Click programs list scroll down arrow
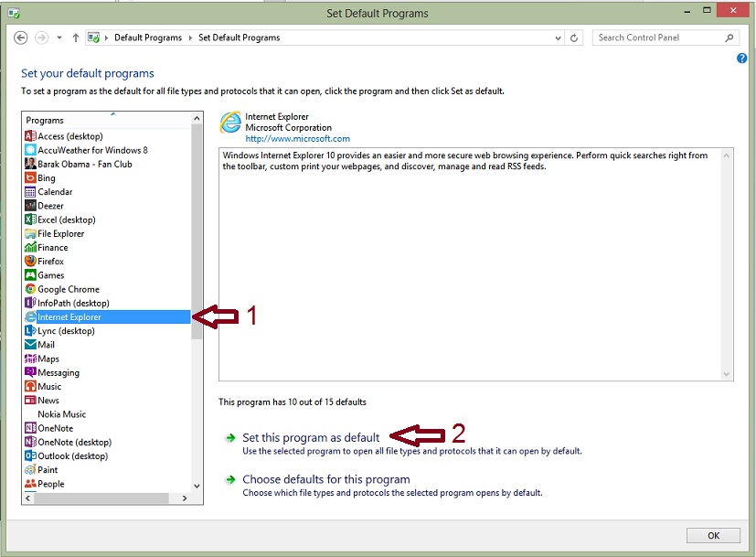Viewport: 756px width, 557px height. pyautogui.click(x=197, y=486)
